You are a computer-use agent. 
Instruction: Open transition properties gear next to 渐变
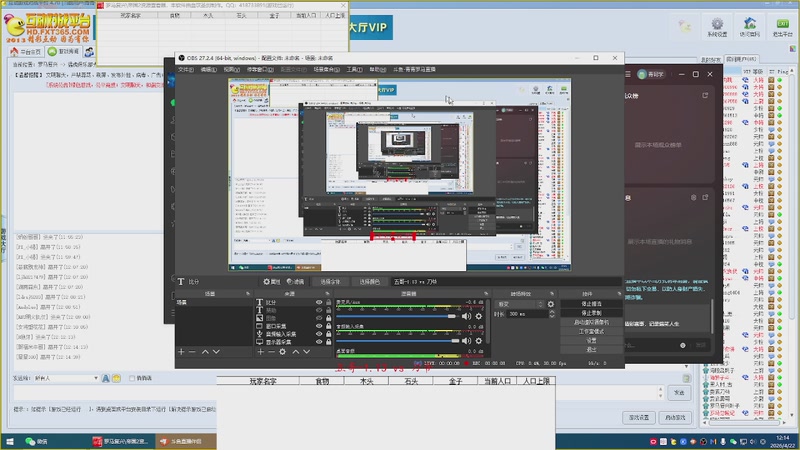[551, 304]
